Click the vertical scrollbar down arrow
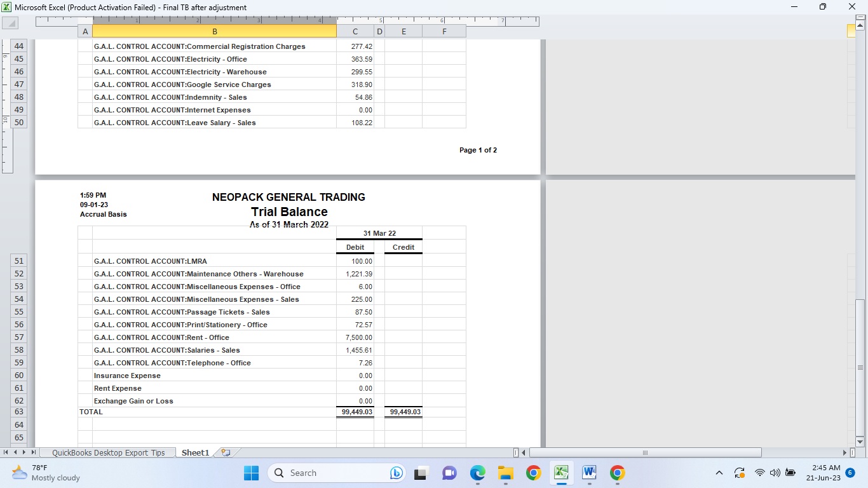The width and height of the screenshot is (868, 488). click(x=860, y=442)
